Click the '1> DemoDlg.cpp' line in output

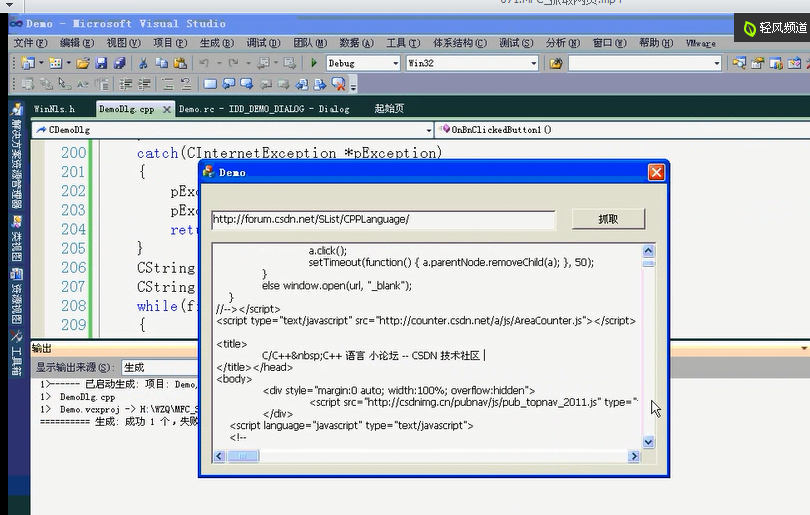pos(77,397)
